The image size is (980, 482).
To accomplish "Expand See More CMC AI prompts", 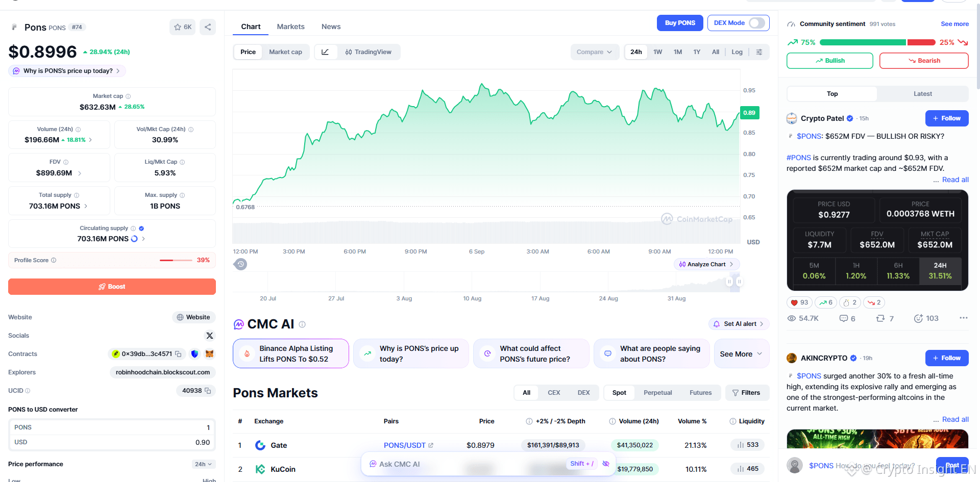I will [x=741, y=354].
